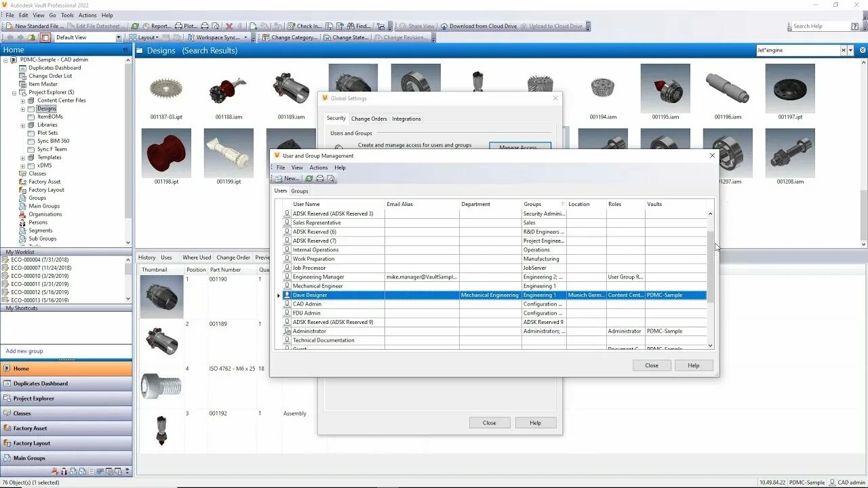Select the 001197.ipt thumbnail

[790, 89]
